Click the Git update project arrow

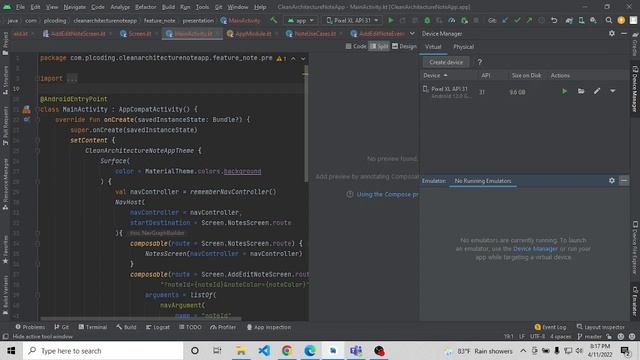point(505,20)
